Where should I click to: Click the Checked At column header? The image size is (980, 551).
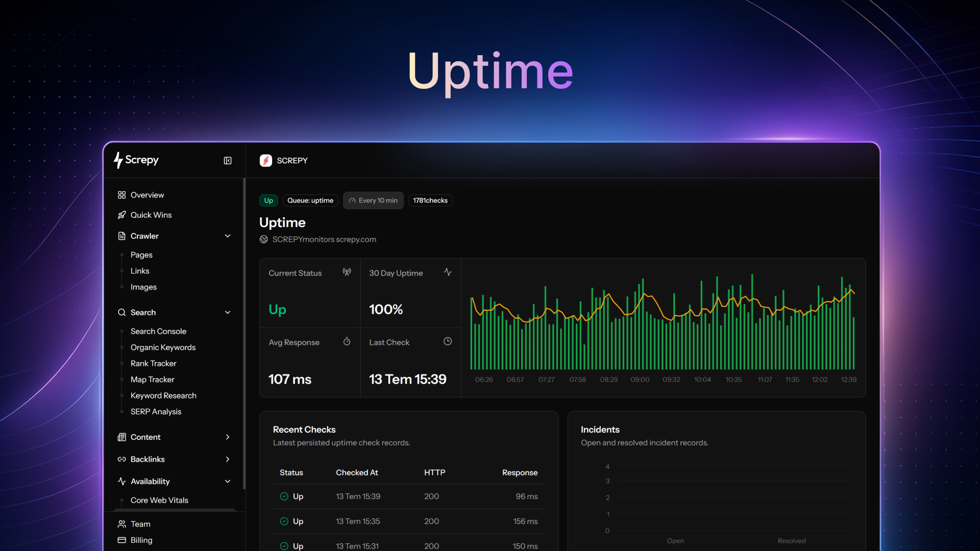(x=357, y=473)
